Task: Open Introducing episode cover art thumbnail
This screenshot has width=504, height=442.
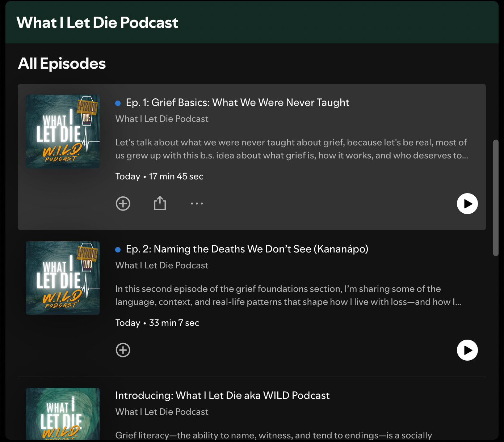Action: coord(63,414)
